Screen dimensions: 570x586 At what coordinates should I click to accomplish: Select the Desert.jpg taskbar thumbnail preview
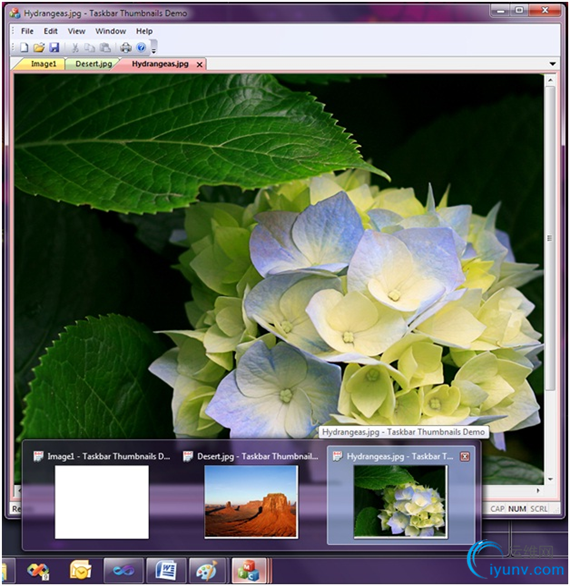point(251,502)
